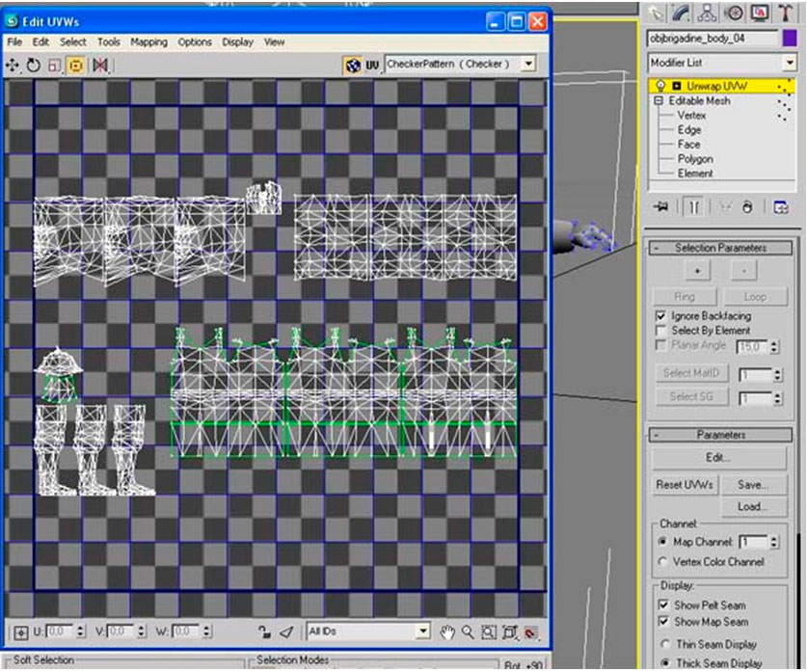The width and height of the screenshot is (807, 672).
Task: Open the Utilities hammer panel
Action: (x=785, y=13)
